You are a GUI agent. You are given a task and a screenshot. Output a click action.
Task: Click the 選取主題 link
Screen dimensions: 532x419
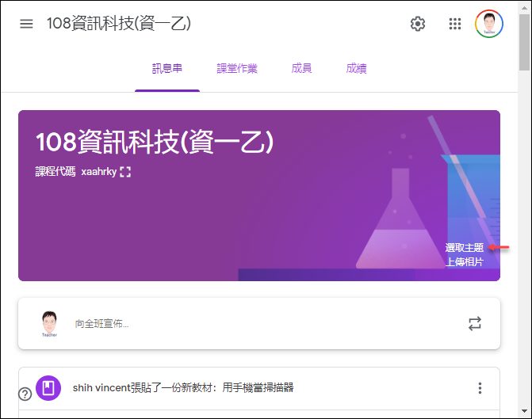tap(465, 248)
